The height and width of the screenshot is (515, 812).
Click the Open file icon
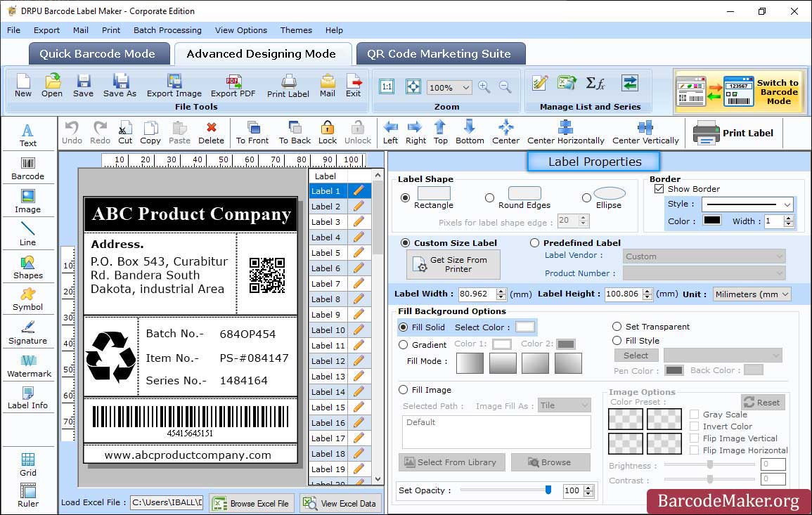point(52,86)
